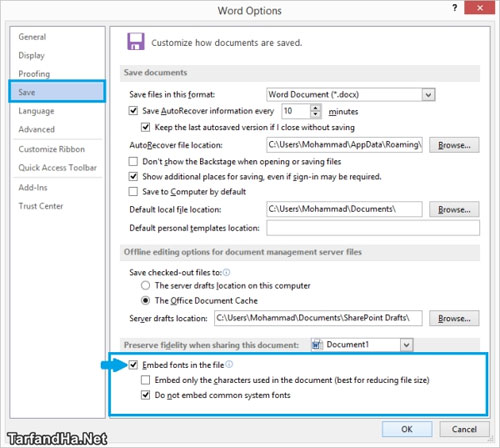Click the Server drafts location field
The image size is (500, 448).
point(318,318)
